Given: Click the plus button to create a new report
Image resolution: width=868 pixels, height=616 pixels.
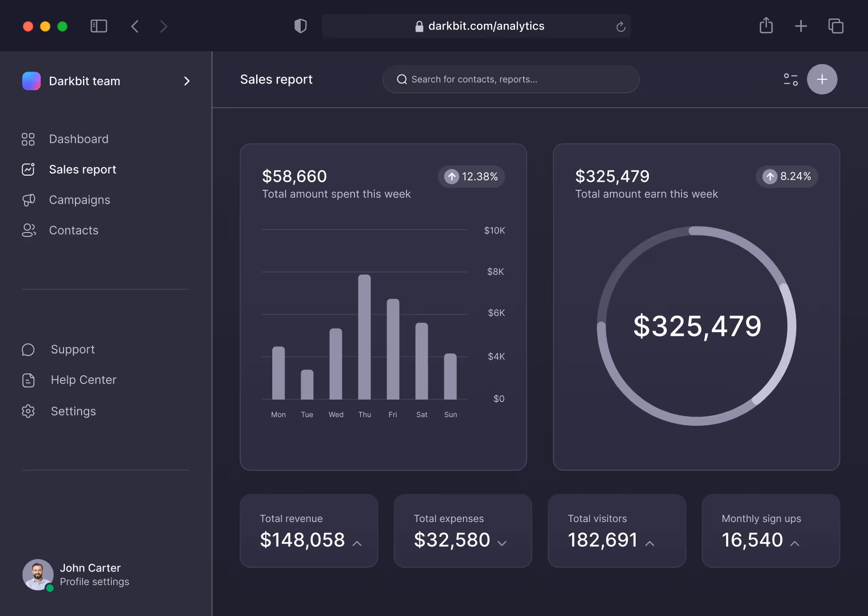Looking at the screenshot, I should click(x=822, y=79).
